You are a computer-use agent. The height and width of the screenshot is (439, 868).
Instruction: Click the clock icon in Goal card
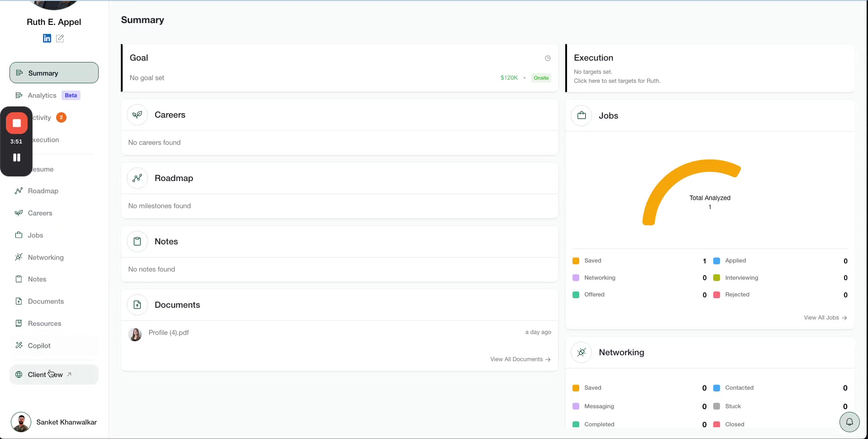click(x=548, y=58)
